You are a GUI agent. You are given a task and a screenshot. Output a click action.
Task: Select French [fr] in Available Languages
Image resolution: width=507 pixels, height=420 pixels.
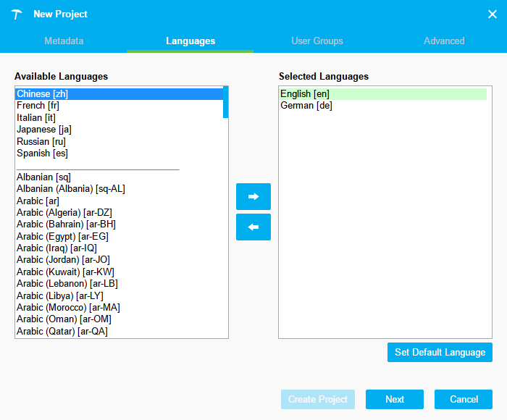point(38,106)
